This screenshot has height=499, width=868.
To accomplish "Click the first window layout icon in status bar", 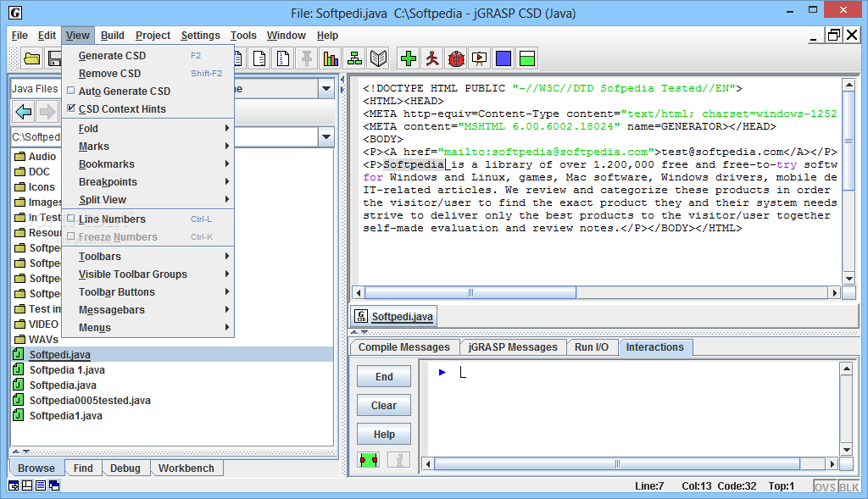I will click(14, 485).
